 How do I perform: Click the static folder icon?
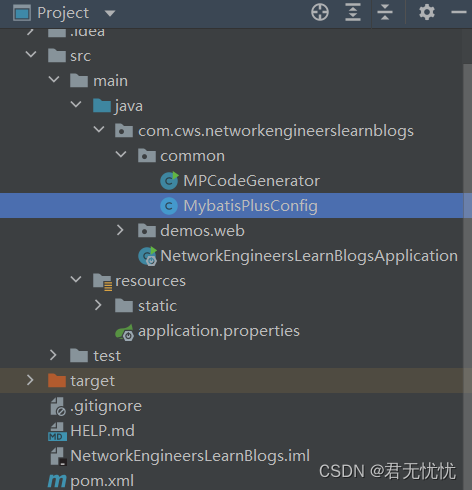124,305
